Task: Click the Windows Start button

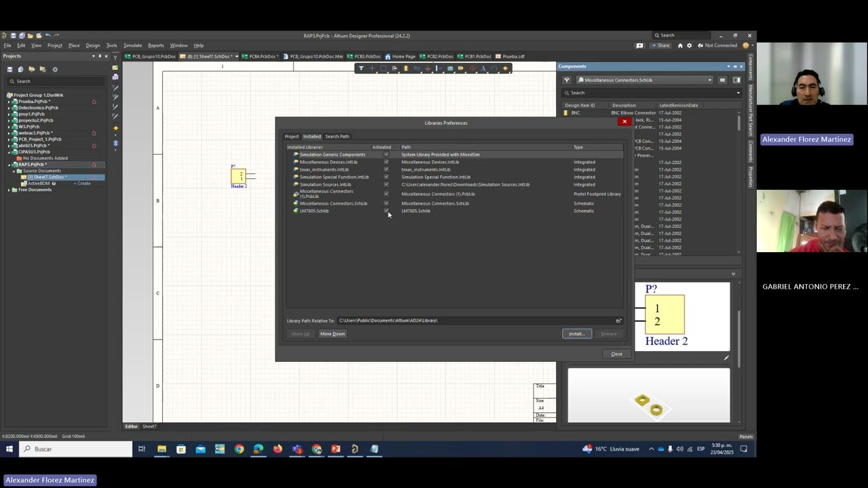Action: [9, 449]
